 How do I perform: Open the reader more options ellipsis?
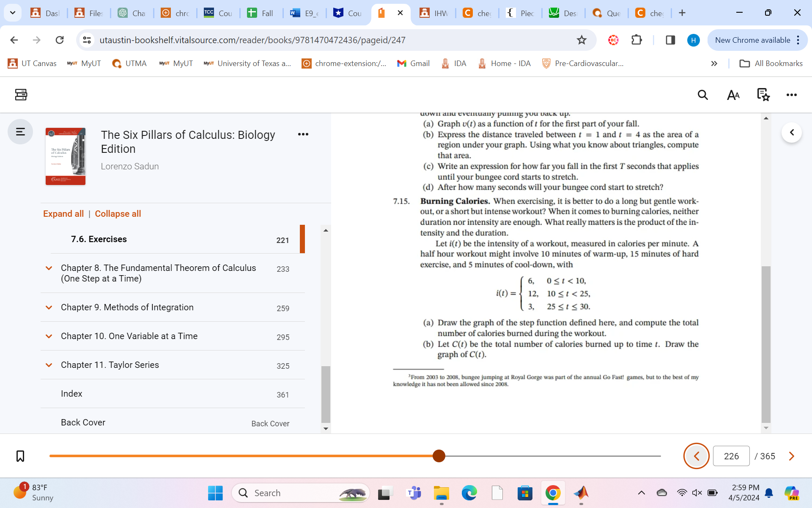tap(791, 95)
